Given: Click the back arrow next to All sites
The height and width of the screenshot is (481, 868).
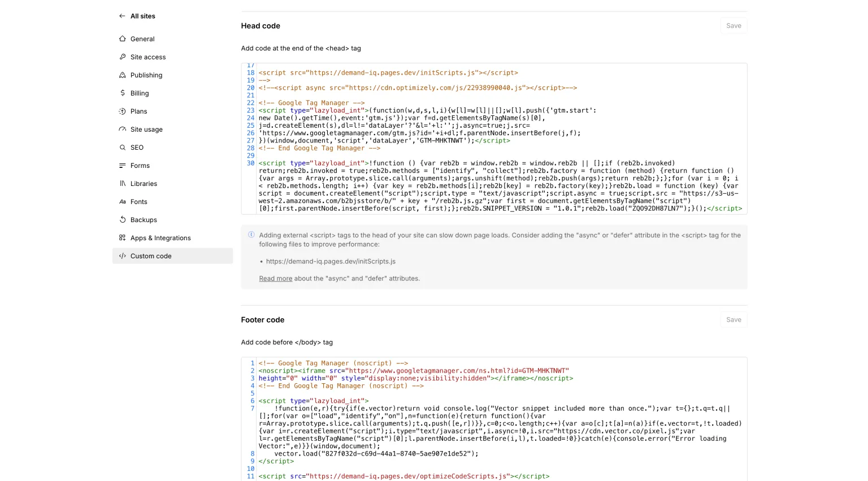Looking at the screenshot, I should click(122, 16).
